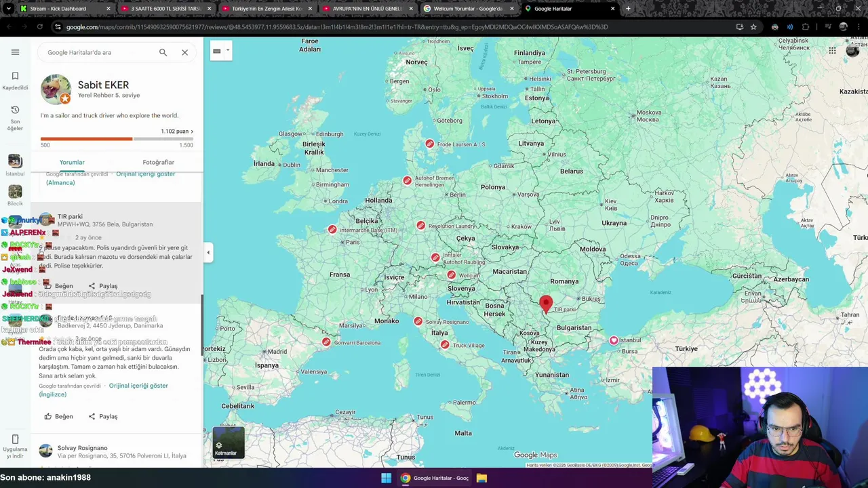The image size is (868, 488).
Task: Focus the Google Haritalar'da ara search field
Action: click(98, 52)
